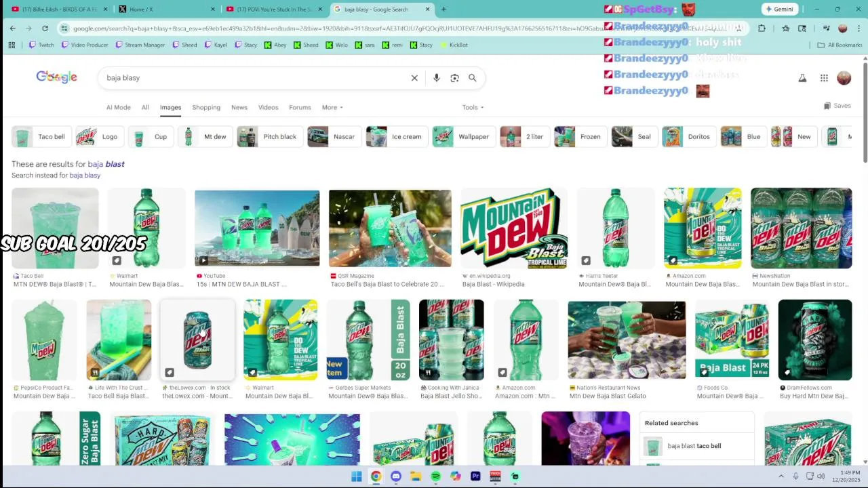The height and width of the screenshot is (488, 868).
Task: Select the News tab
Action: coord(239,107)
